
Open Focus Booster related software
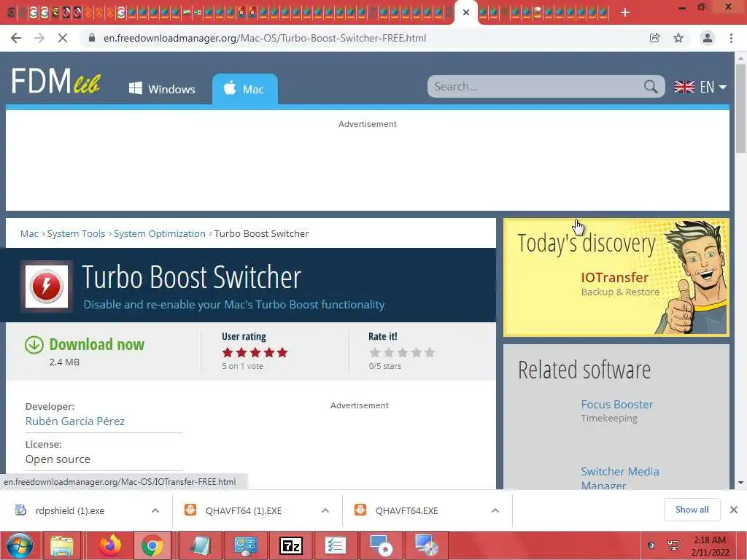(617, 404)
